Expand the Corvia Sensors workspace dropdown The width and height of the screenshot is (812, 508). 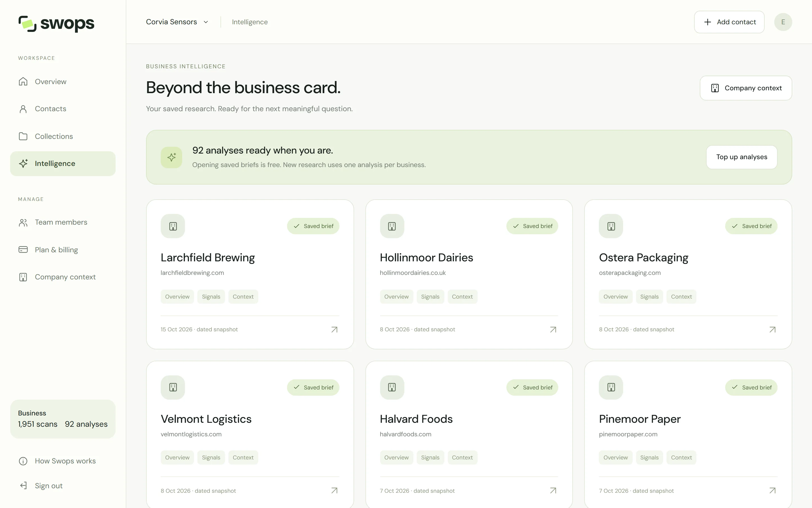click(178, 22)
